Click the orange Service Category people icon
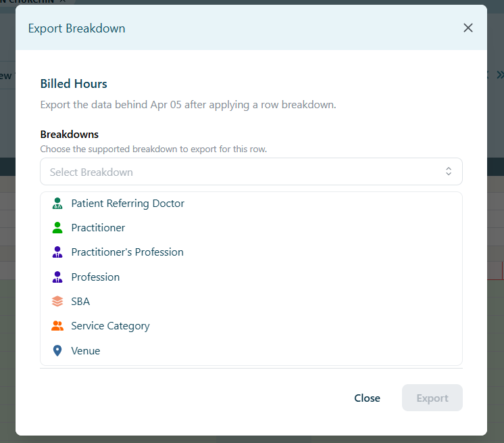This screenshot has width=504, height=443. (x=57, y=326)
